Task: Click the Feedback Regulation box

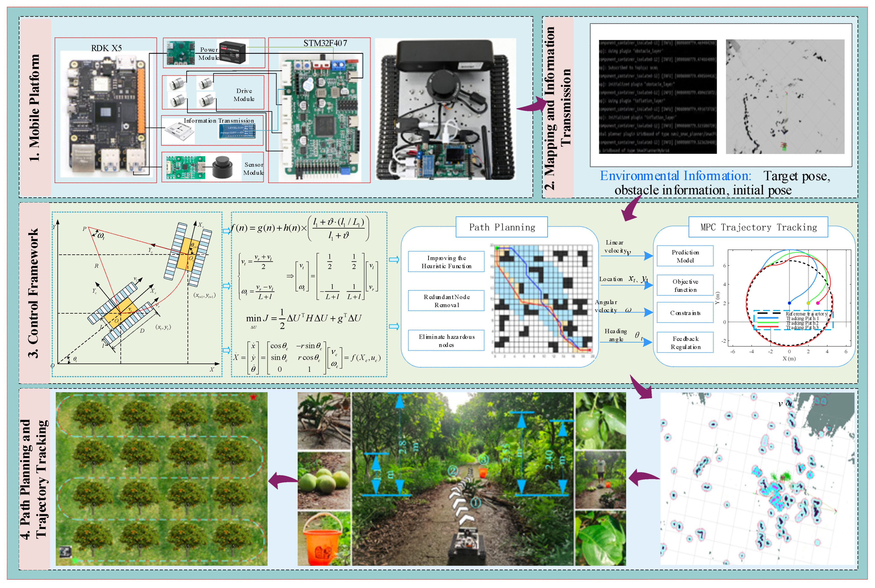Action: coord(685,342)
